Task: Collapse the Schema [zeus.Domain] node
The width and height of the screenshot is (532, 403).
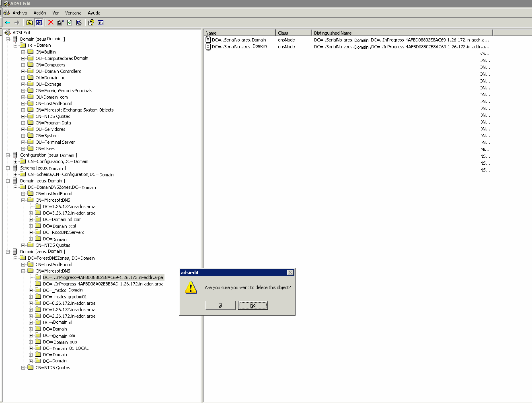Action: coord(8,168)
